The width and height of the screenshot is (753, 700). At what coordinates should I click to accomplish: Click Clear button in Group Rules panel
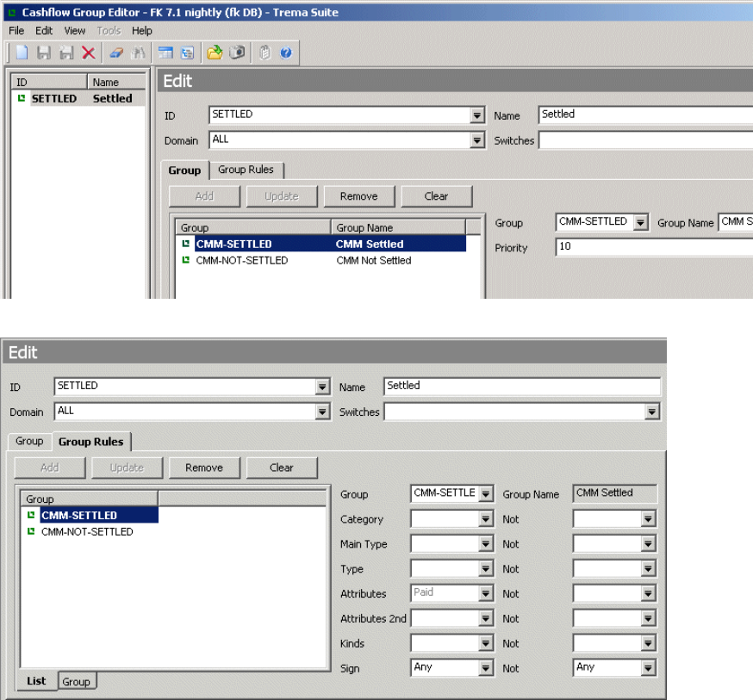coord(282,468)
